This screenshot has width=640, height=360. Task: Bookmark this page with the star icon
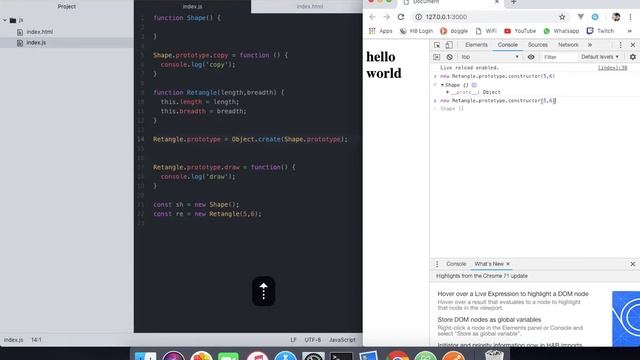point(562,17)
